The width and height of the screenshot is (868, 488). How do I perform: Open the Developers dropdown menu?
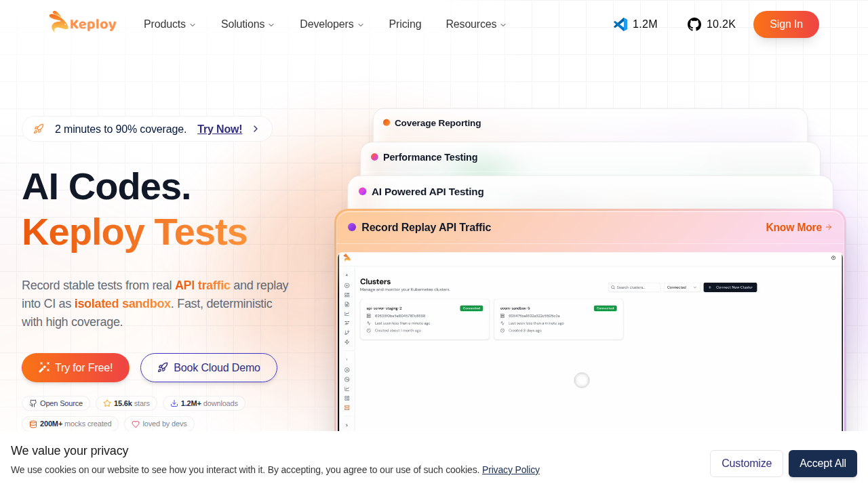(332, 24)
